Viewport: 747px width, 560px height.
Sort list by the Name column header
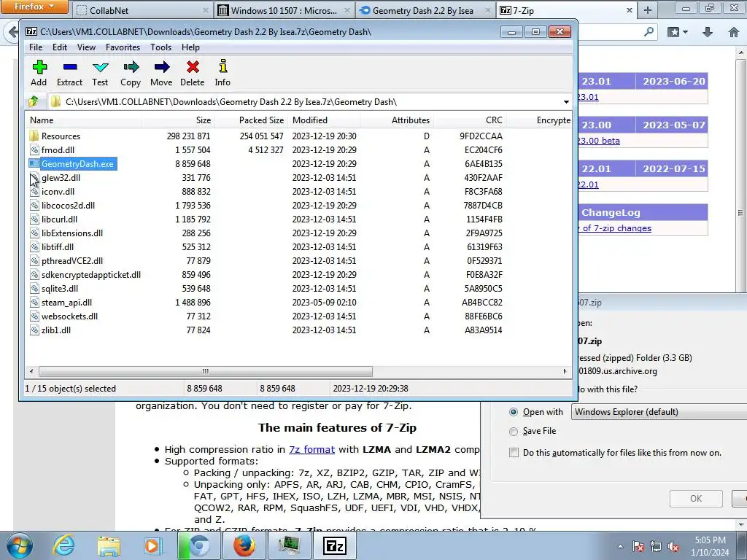coord(85,120)
